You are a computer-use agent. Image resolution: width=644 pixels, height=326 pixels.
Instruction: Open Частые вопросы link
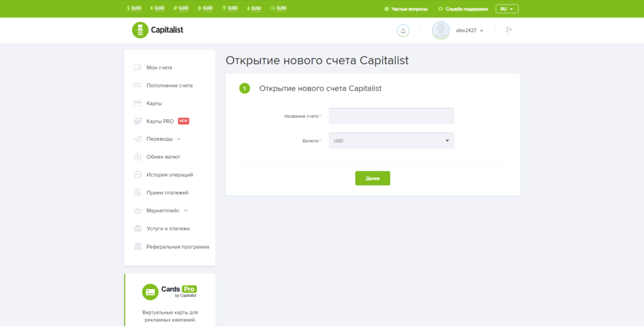pos(406,9)
